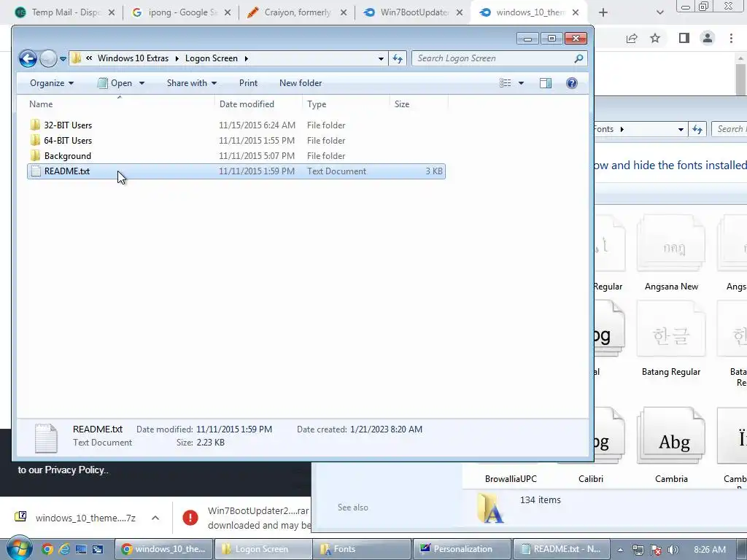The width and height of the screenshot is (747, 560).
Task: Open Explorer Help question mark
Action: tap(572, 83)
